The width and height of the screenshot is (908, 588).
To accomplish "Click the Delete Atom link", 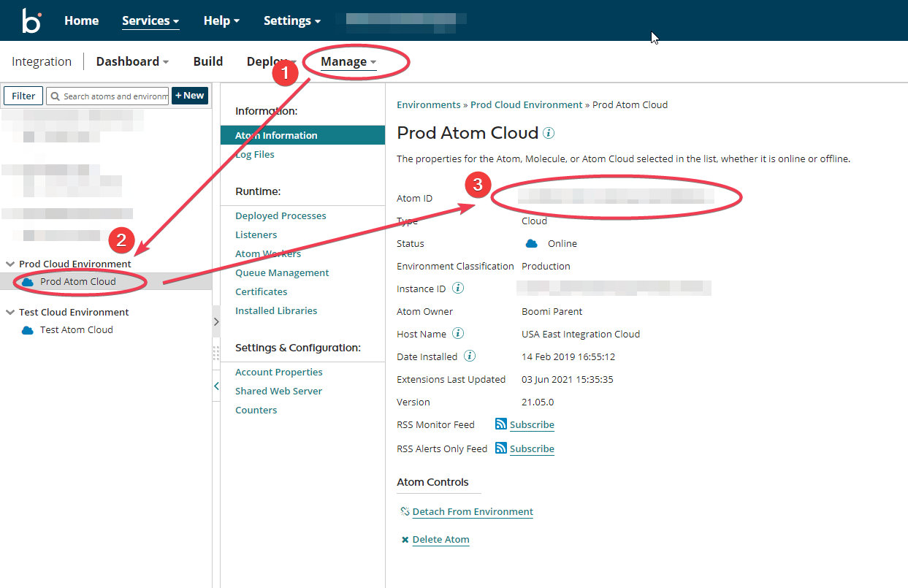I will point(440,540).
